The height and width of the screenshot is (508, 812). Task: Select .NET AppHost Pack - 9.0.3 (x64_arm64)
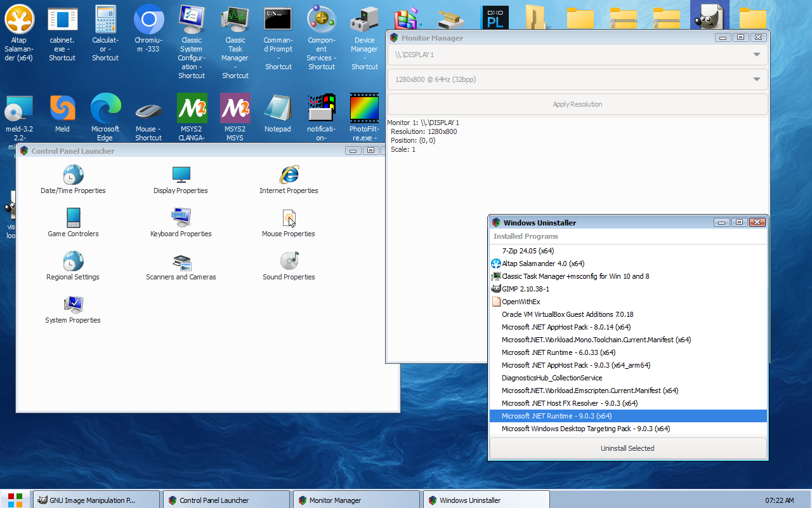click(x=628, y=365)
